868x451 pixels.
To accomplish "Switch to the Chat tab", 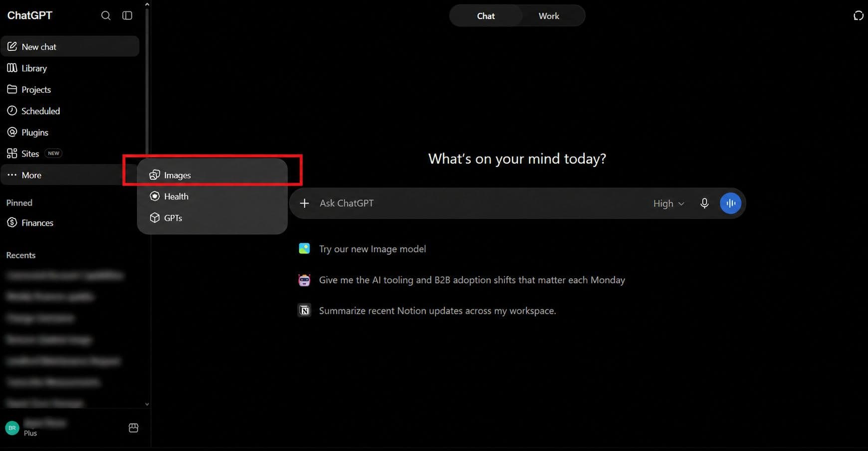I will pos(485,16).
